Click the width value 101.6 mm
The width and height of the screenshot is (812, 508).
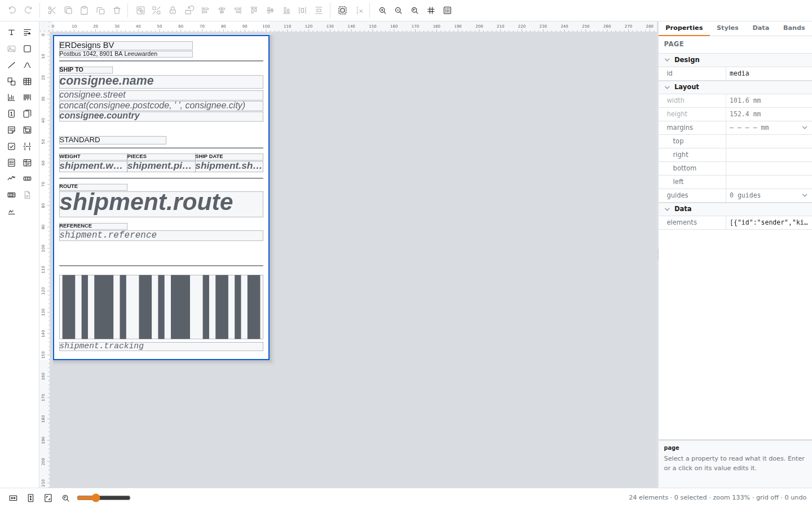click(x=769, y=100)
